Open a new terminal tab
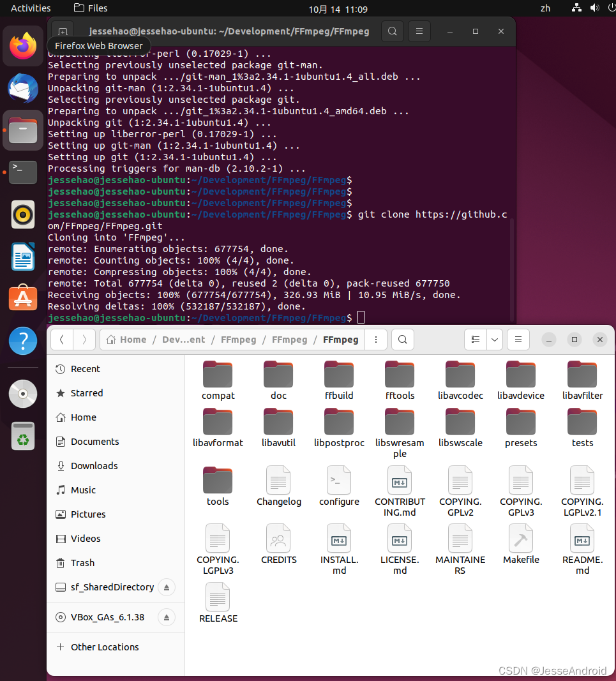 click(x=63, y=31)
